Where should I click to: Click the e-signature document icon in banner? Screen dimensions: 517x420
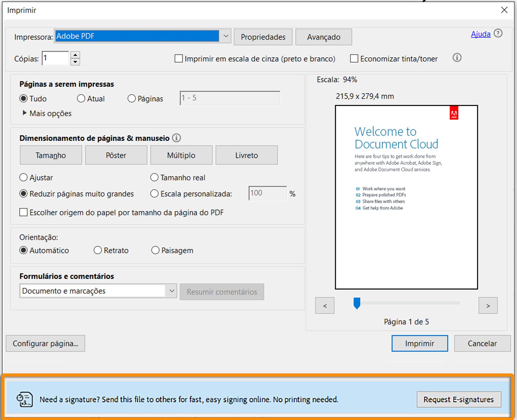click(x=25, y=399)
